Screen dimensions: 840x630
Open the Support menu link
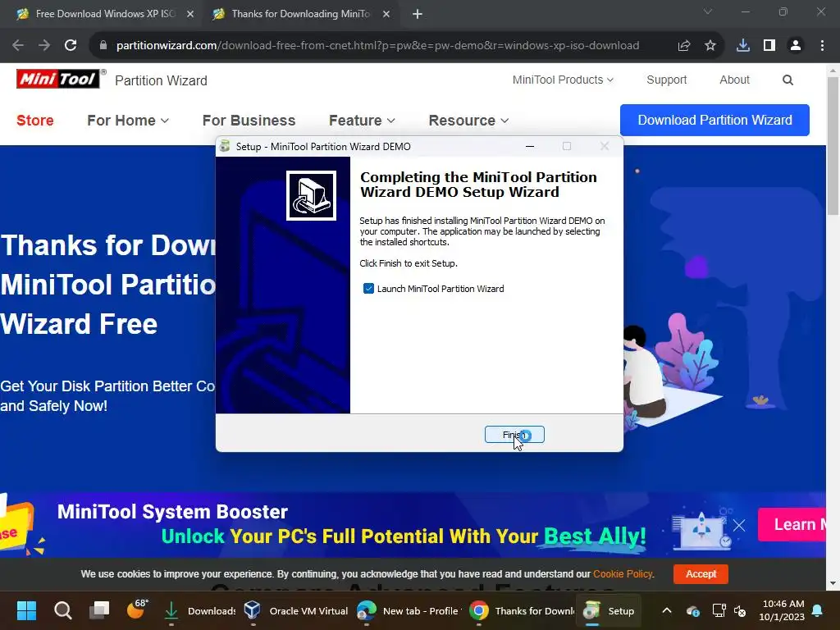[666, 80]
